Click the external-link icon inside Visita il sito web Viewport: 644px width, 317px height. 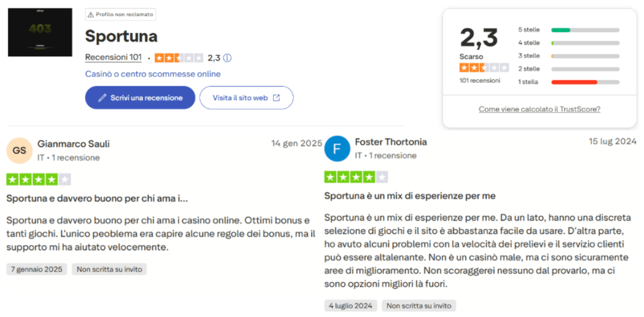tap(275, 97)
